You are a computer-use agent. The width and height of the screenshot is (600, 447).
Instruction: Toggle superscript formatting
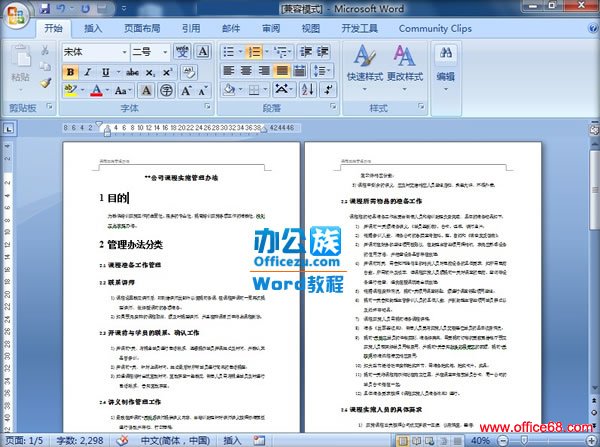pos(167,72)
